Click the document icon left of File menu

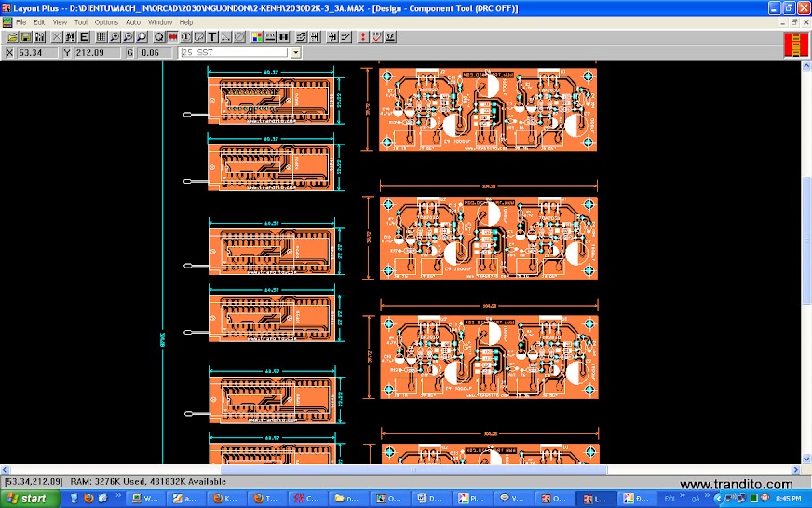tap(7, 22)
